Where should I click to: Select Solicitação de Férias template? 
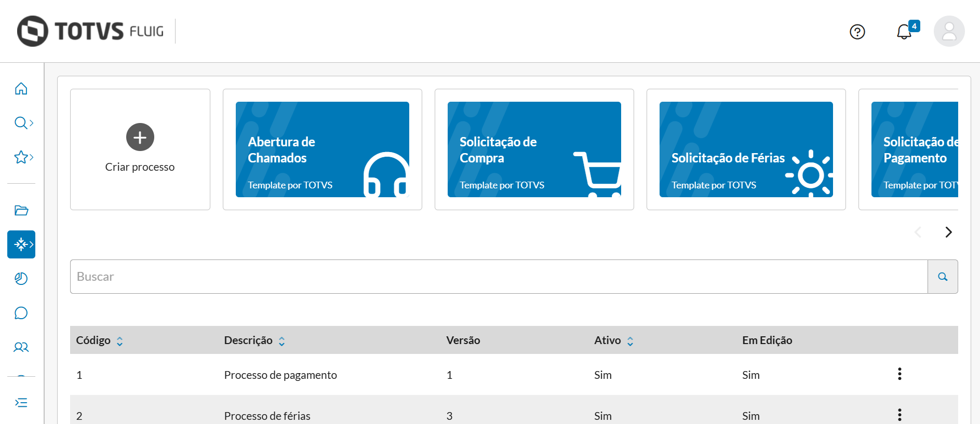click(x=746, y=149)
